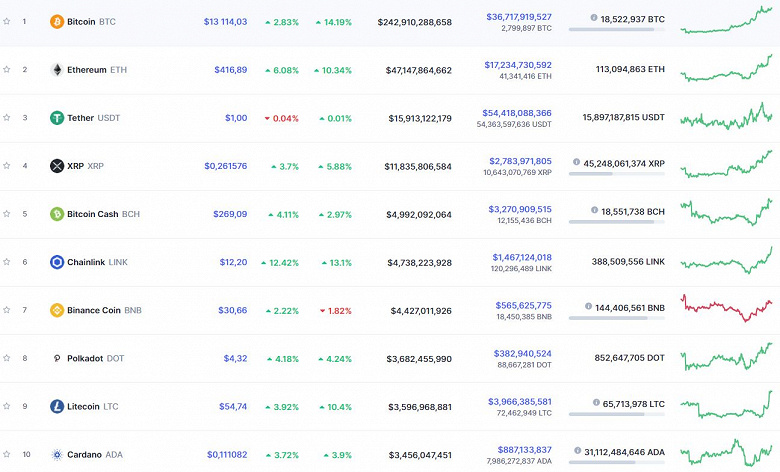
Task: Click the info icon beside XRP supply
Action: click(x=577, y=162)
